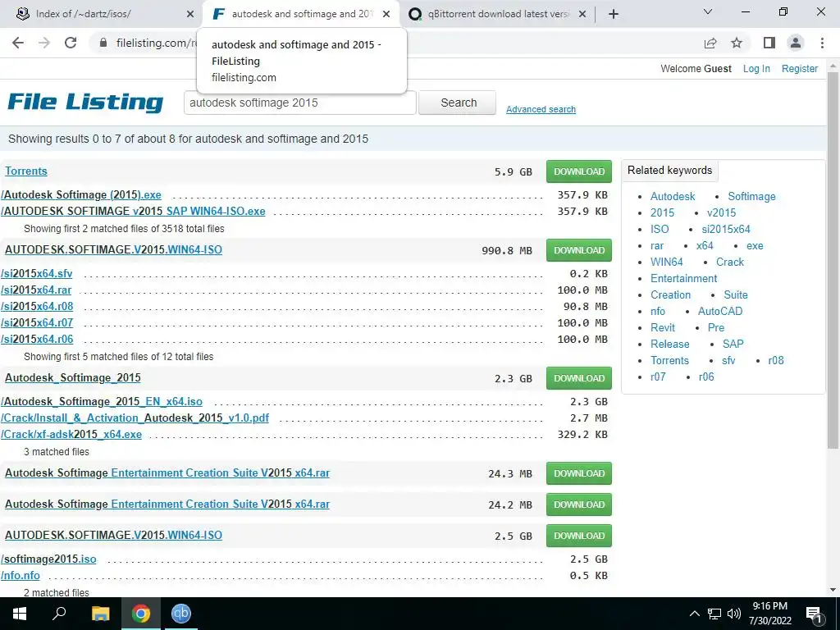Click DOWNLOAD for the 5.9 GB Torrents result

tap(578, 171)
